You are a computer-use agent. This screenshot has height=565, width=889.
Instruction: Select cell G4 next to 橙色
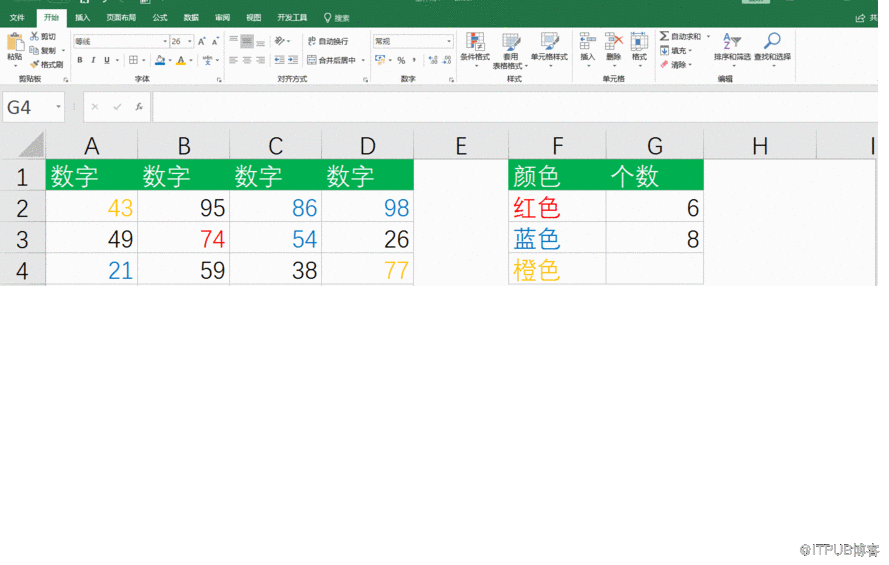(x=655, y=269)
